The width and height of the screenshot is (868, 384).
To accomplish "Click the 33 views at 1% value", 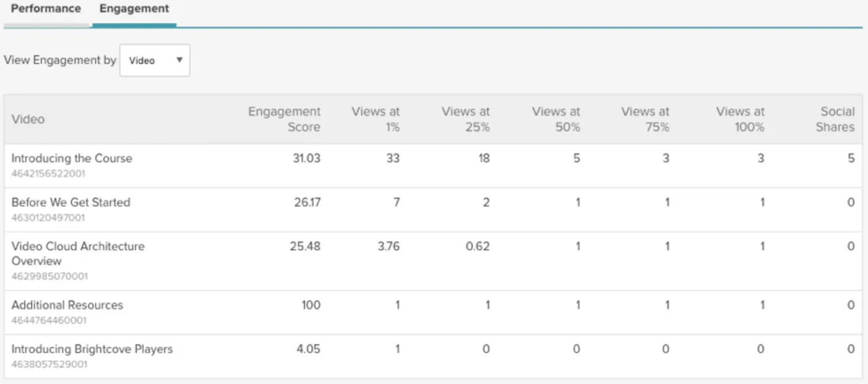I will (393, 158).
